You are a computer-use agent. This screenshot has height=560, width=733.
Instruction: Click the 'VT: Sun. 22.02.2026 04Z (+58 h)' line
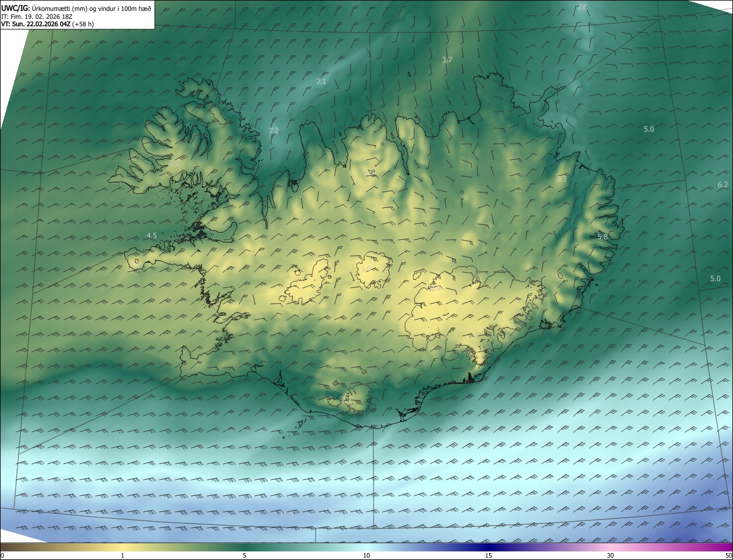[x=48, y=24]
